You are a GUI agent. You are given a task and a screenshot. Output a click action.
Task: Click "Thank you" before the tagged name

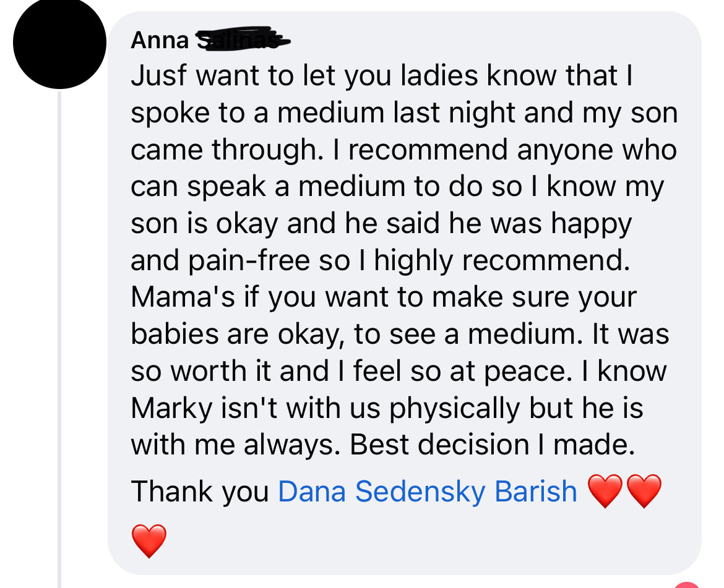[200, 492]
